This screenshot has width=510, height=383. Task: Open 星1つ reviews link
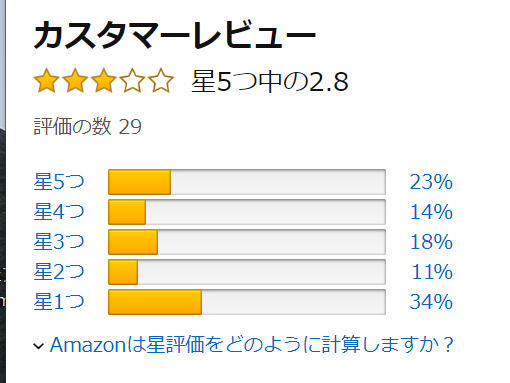coord(59,302)
